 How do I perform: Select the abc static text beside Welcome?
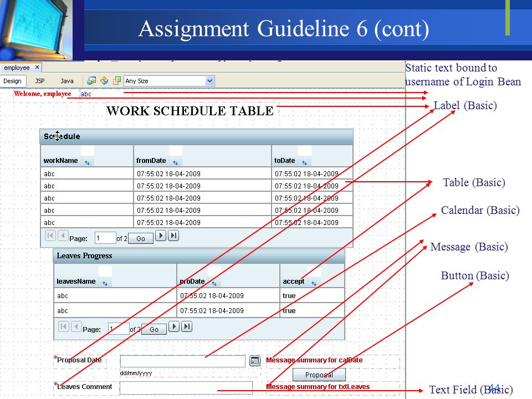(x=86, y=94)
